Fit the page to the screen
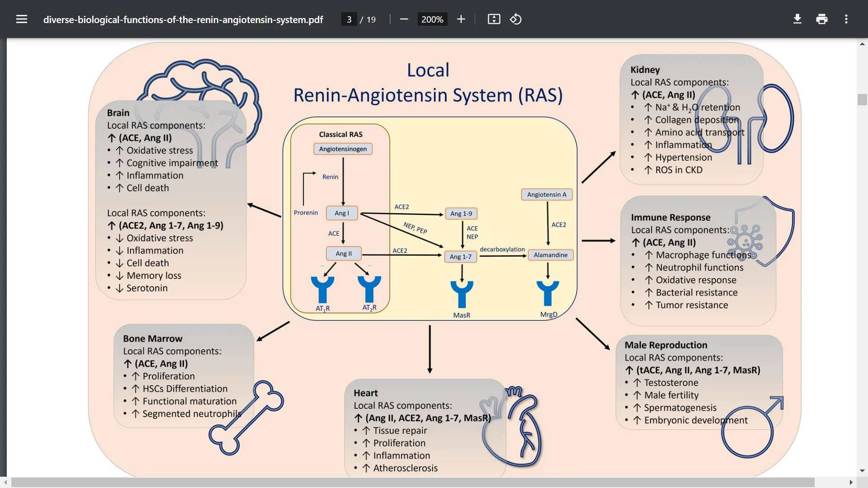Image resolution: width=868 pixels, height=488 pixels. (494, 19)
